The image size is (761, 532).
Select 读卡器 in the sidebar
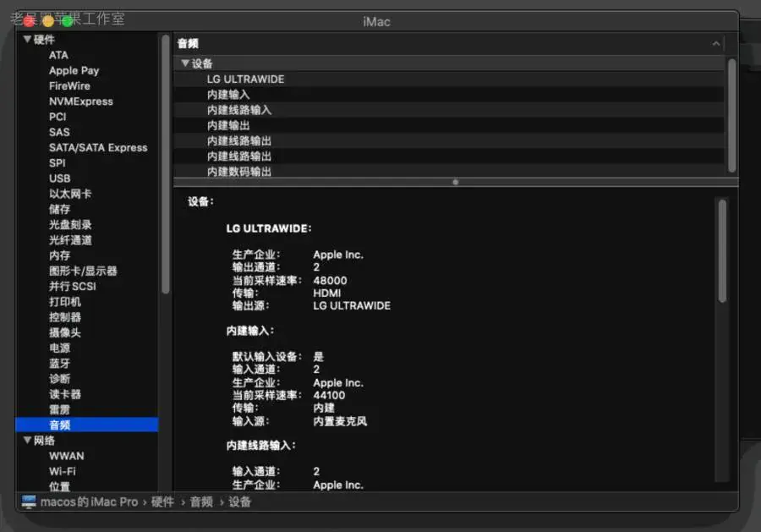pos(64,394)
